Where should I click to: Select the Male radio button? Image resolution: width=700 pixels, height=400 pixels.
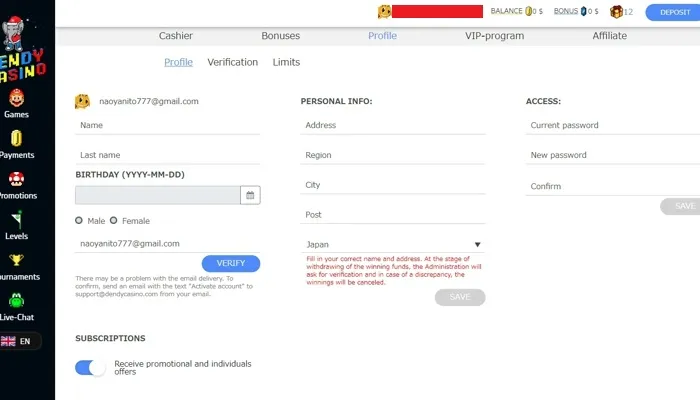(79, 220)
